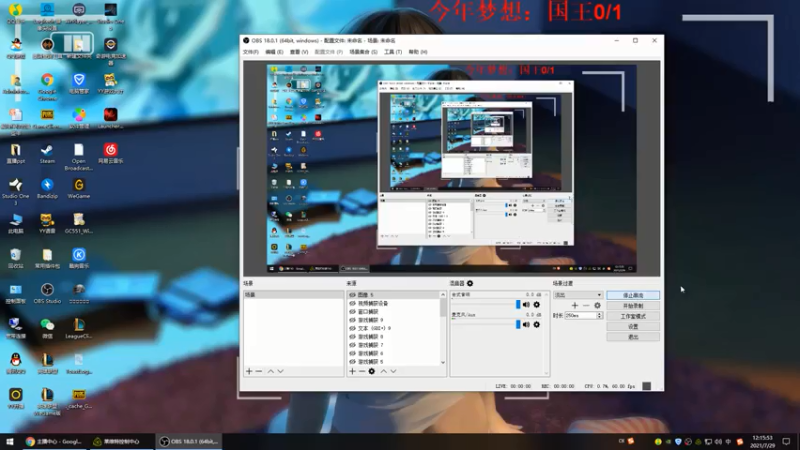
Task: Click the 开始录制 record button
Action: (x=633, y=306)
